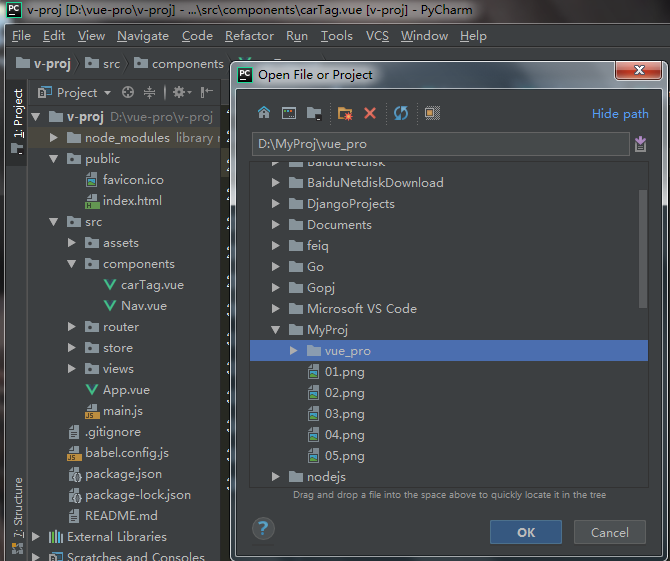
Task: Refresh the file tree with sync icon
Action: pyautogui.click(x=401, y=113)
